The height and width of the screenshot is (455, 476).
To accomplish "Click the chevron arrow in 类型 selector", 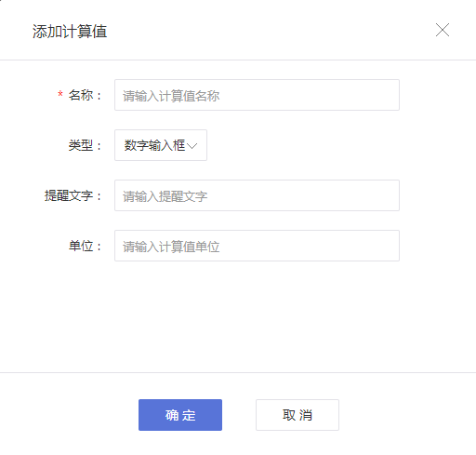I will pos(192,145).
